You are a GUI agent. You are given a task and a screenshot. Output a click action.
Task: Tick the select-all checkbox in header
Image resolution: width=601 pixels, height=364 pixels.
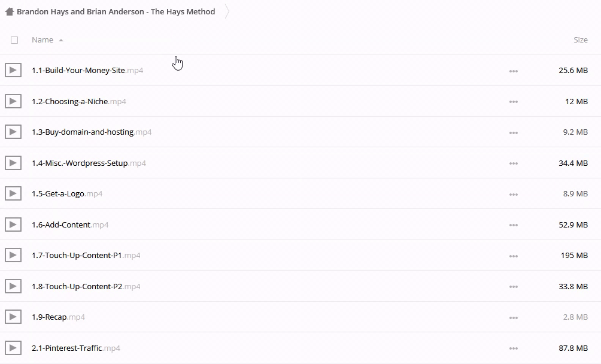point(14,40)
